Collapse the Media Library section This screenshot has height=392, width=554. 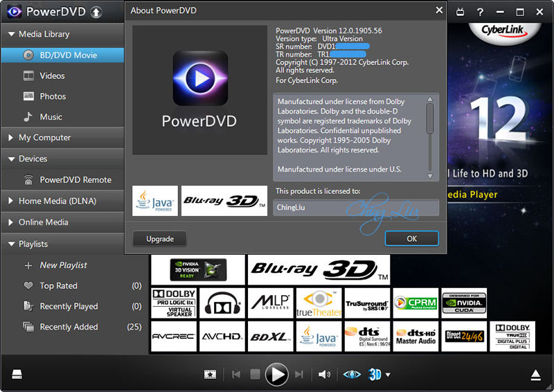[x=11, y=35]
